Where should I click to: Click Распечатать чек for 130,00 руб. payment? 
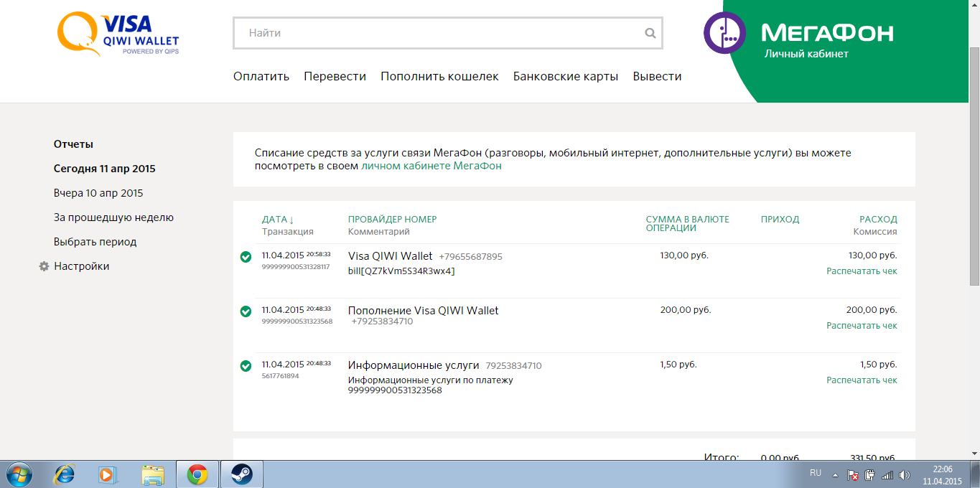coord(862,271)
